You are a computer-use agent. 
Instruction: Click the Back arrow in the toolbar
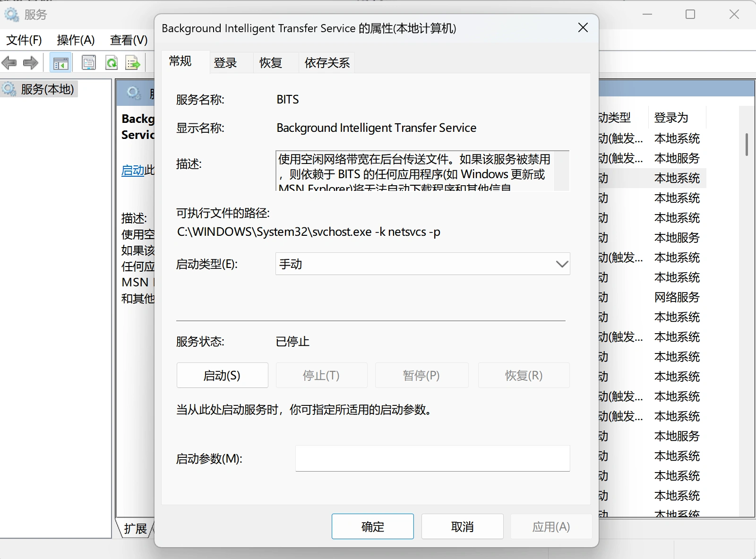[9, 62]
